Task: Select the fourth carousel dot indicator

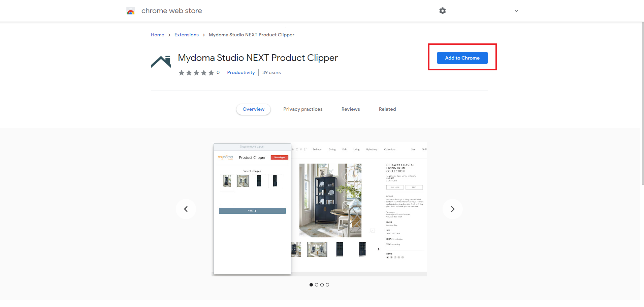Action: pos(327,285)
